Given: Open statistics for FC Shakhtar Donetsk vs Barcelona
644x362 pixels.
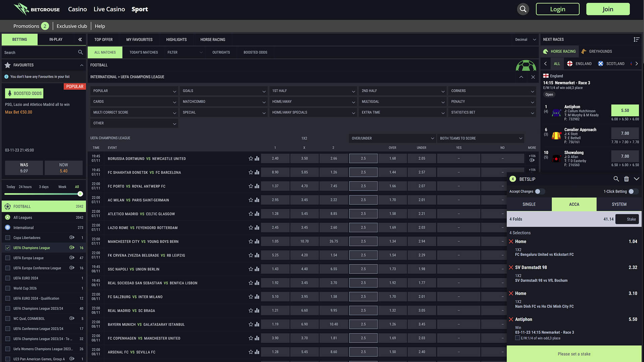Looking at the screenshot, I should (x=257, y=172).
